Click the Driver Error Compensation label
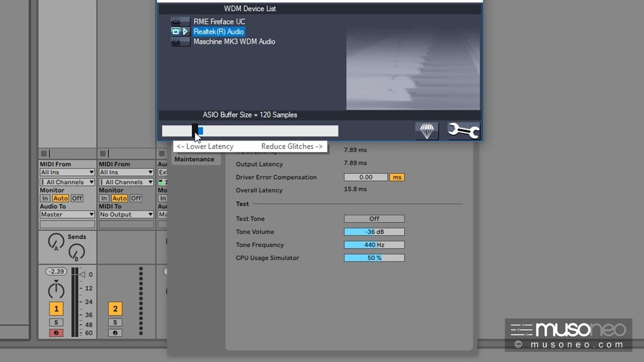Screen dimensions: 644x362 (x=276, y=177)
